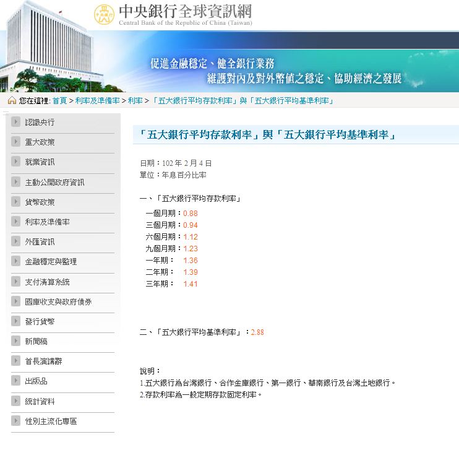
Task: Click the home icon in breadcrumb
Action: click(12, 100)
